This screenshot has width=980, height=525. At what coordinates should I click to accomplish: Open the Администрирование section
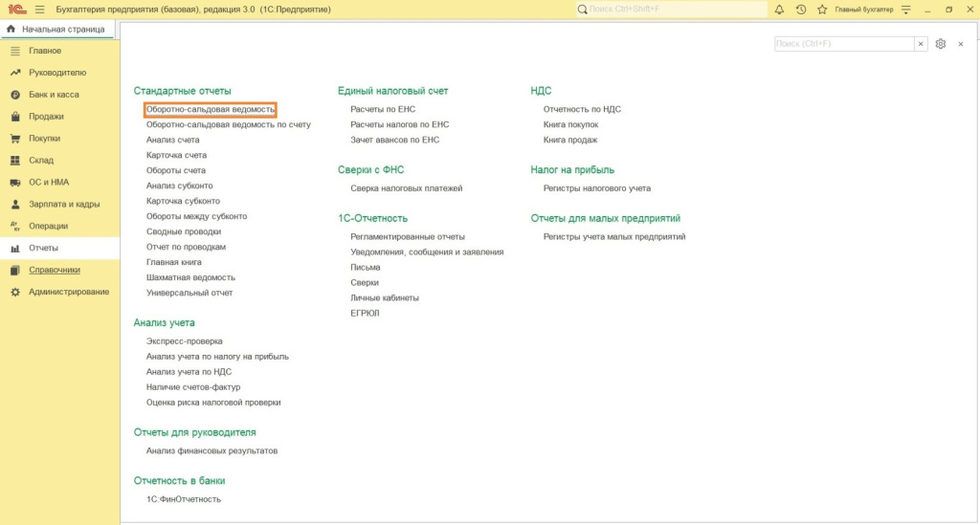pyautogui.click(x=69, y=292)
